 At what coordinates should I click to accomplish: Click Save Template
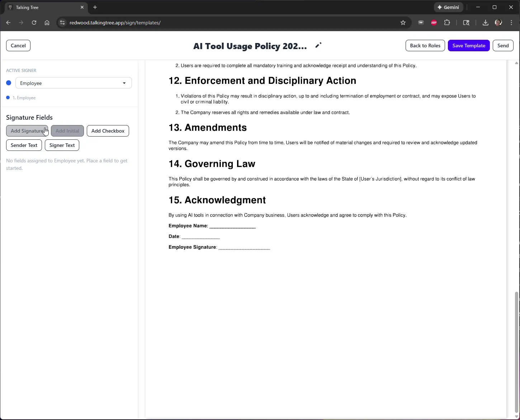(469, 46)
